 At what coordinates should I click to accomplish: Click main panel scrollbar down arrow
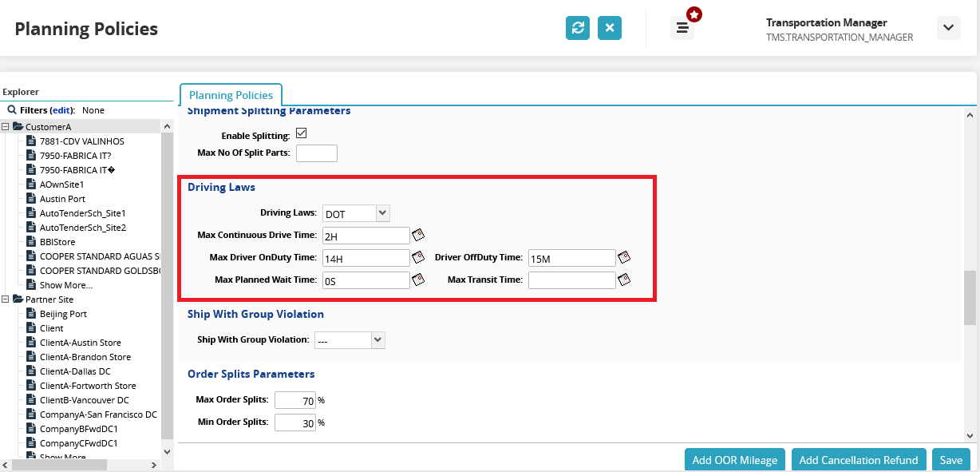(x=970, y=436)
